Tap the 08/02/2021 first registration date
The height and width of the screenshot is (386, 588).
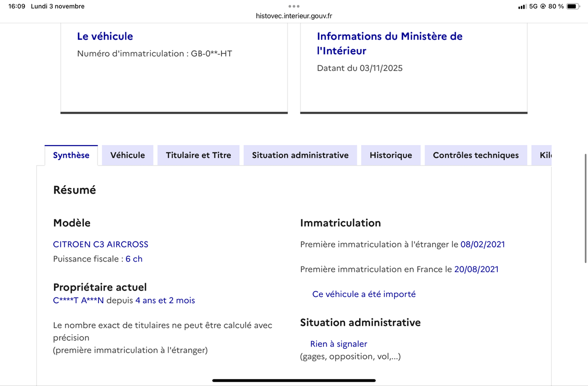click(x=483, y=244)
